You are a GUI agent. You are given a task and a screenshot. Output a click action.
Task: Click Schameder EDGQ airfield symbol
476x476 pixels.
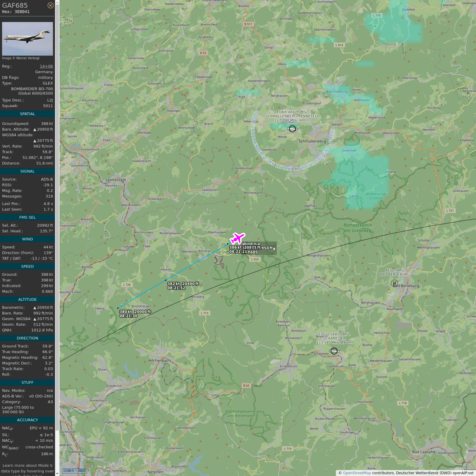(x=334, y=351)
